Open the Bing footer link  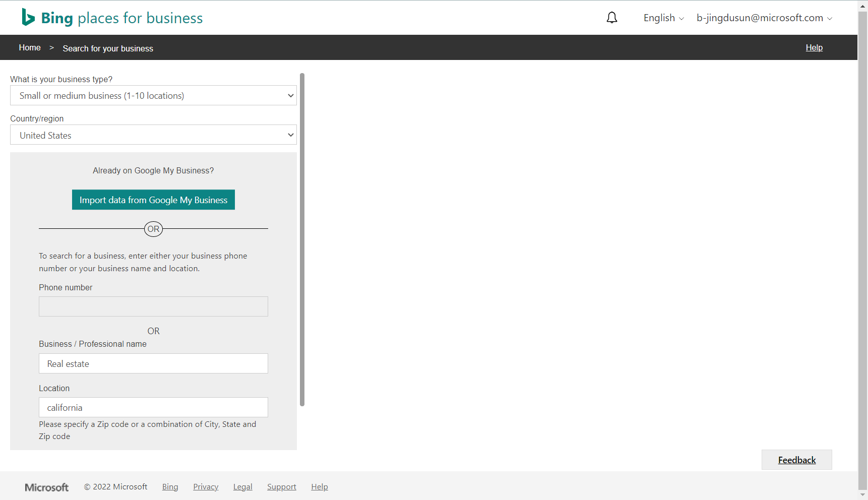click(x=170, y=487)
